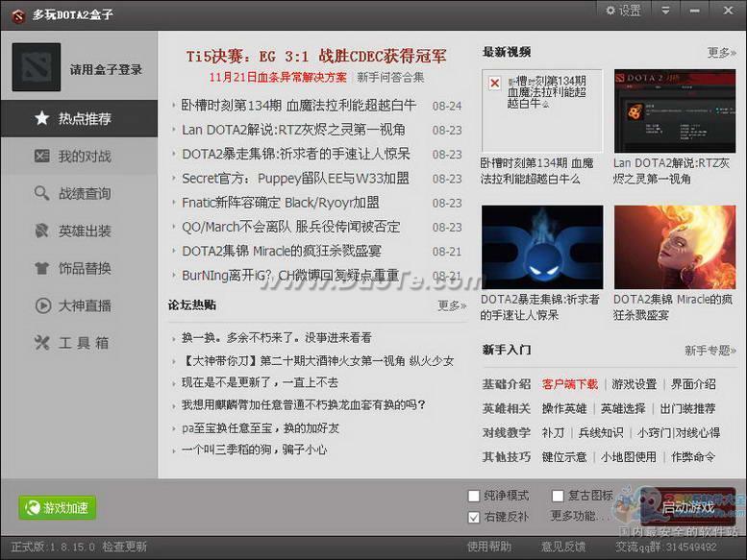
Task: Open 我的对战 in the sidebar
Action: click(79, 156)
